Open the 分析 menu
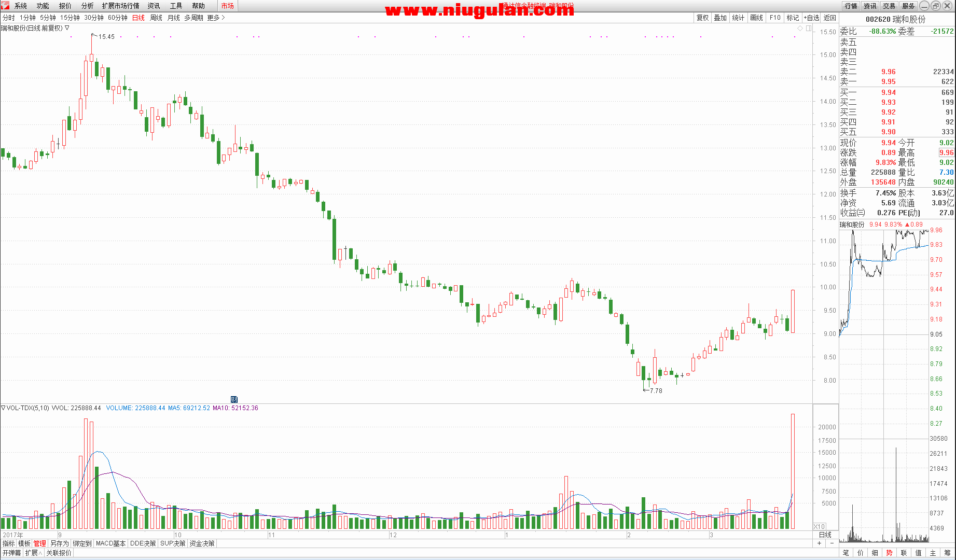Viewport: 956px width, 560px height. click(88, 6)
